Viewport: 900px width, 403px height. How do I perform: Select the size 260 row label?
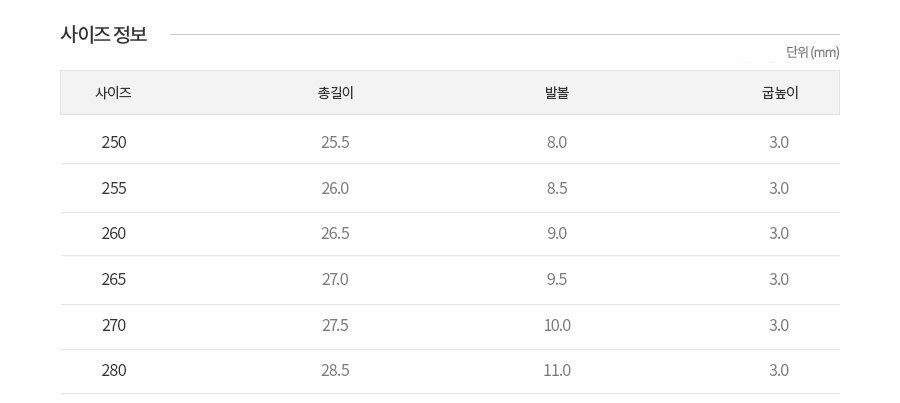point(114,233)
